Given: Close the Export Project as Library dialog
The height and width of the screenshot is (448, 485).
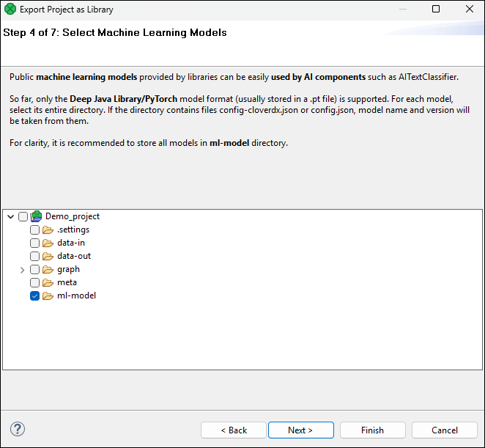Looking at the screenshot, I should 470,9.
